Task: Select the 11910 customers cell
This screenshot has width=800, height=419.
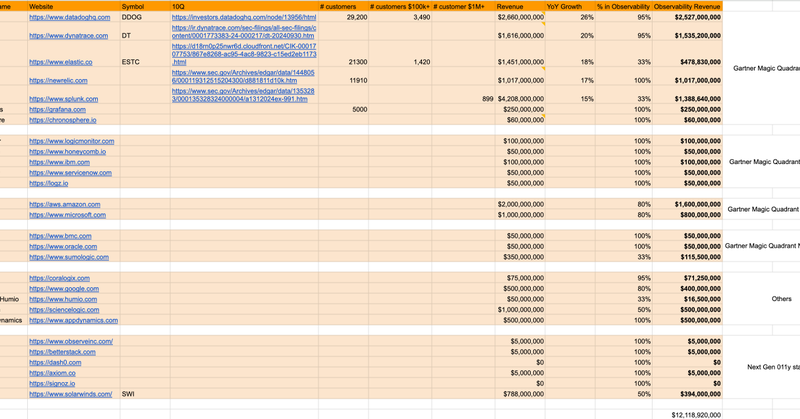Action: click(343, 77)
